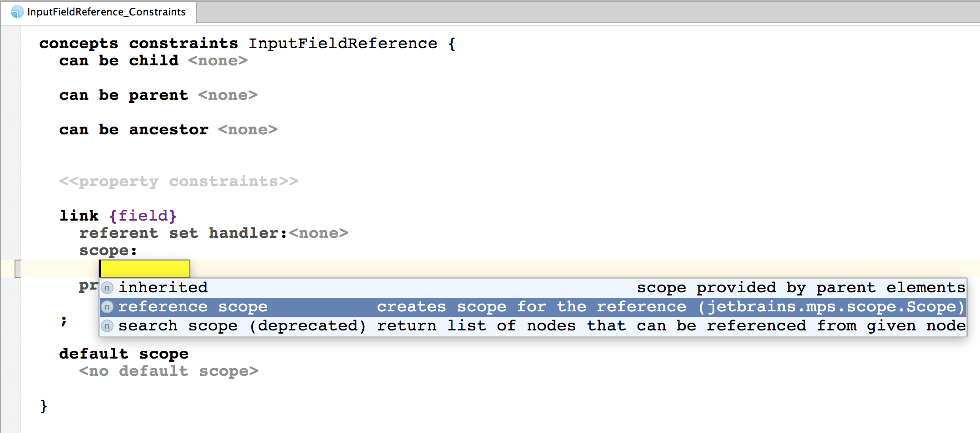980x433 pixels.
Task: Click the <none> cell after can be parent
Action: (x=228, y=95)
